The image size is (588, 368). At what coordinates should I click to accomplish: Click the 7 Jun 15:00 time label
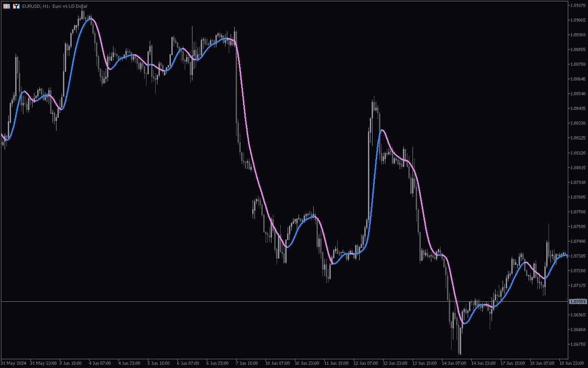(x=247, y=363)
